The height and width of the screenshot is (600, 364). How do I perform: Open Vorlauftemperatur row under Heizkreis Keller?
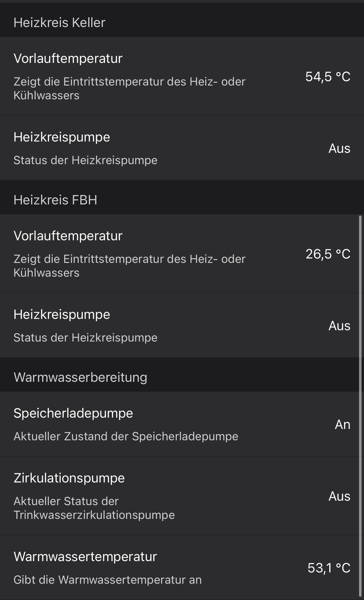pos(68,58)
